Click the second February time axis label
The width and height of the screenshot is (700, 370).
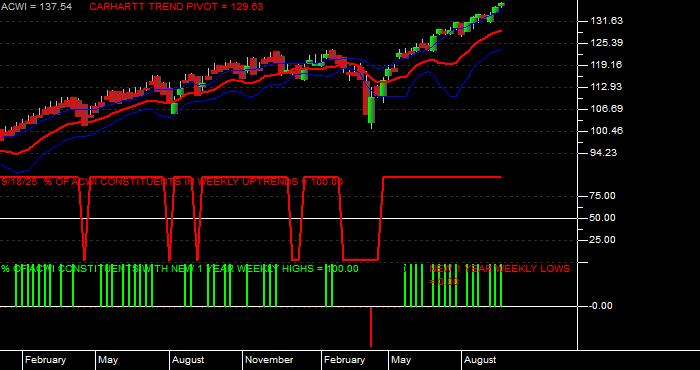345,360
